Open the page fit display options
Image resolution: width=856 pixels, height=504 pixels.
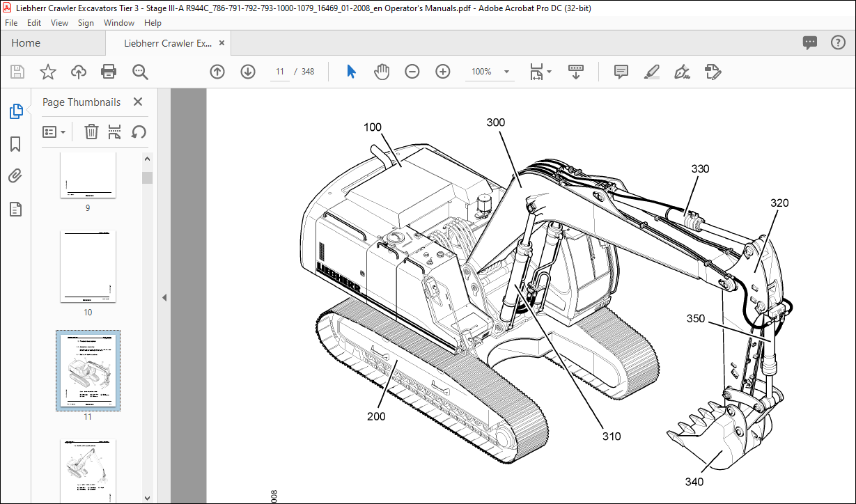pyautogui.click(x=540, y=72)
